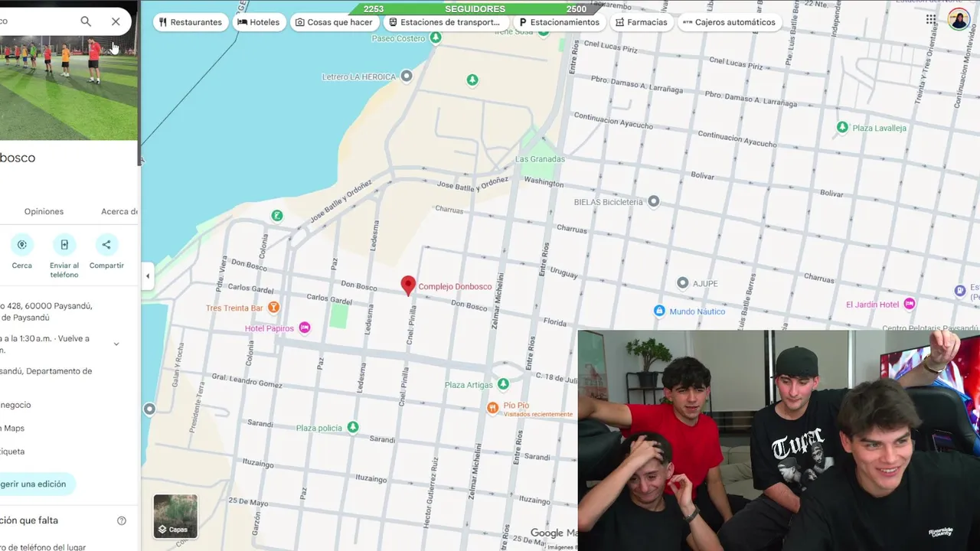Switch to the Opiniones tab

pyautogui.click(x=44, y=211)
